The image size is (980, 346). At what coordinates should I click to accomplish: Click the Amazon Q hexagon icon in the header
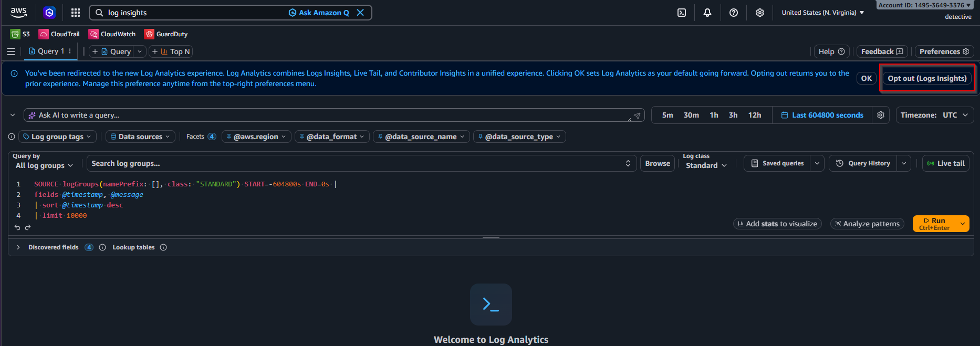pyautogui.click(x=49, y=13)
